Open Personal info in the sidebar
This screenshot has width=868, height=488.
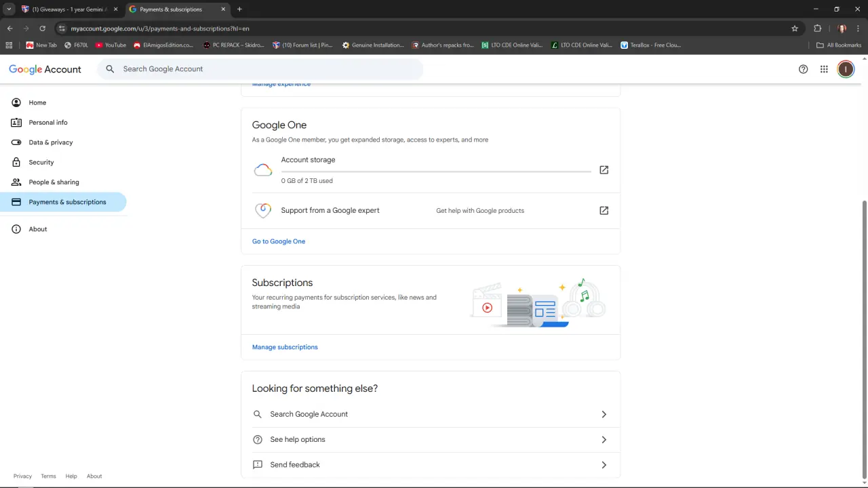[63, 123]
